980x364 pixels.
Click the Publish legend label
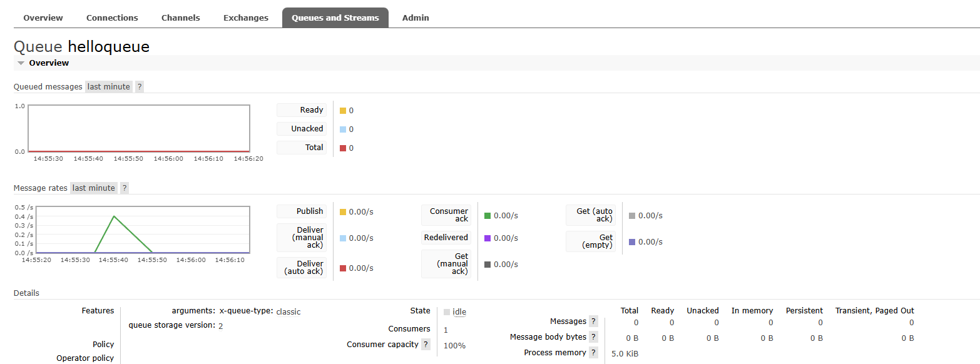pos(302,211)
